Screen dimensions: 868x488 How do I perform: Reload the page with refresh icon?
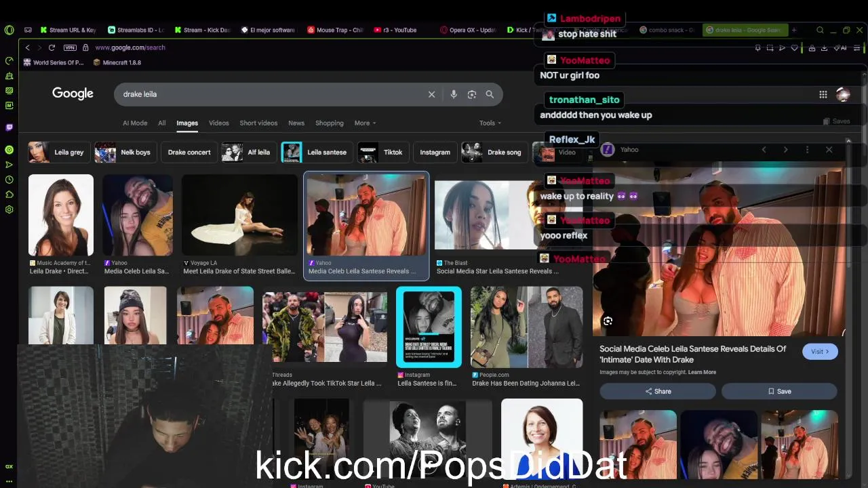[52, 47]
